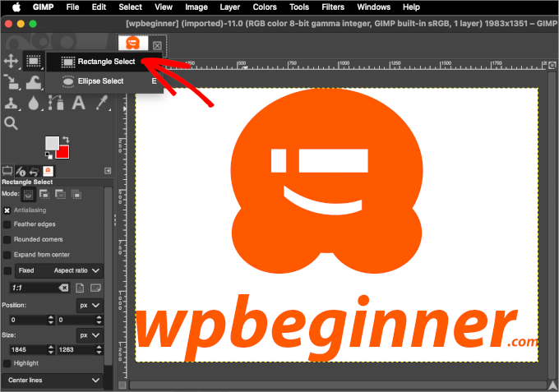559x392 pixels.
Task: Toggle the Rounded corners option
Action: click(x=7, y=239)
